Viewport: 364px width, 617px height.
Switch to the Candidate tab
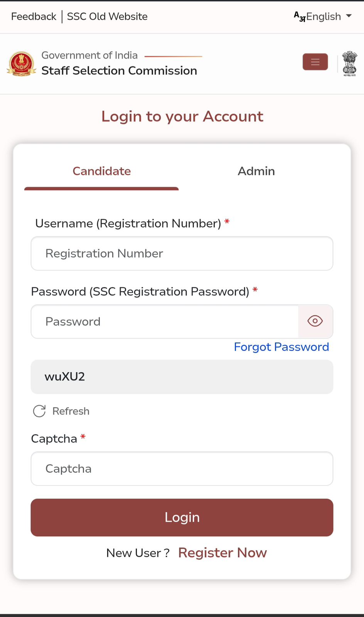(x=101, y=171)
